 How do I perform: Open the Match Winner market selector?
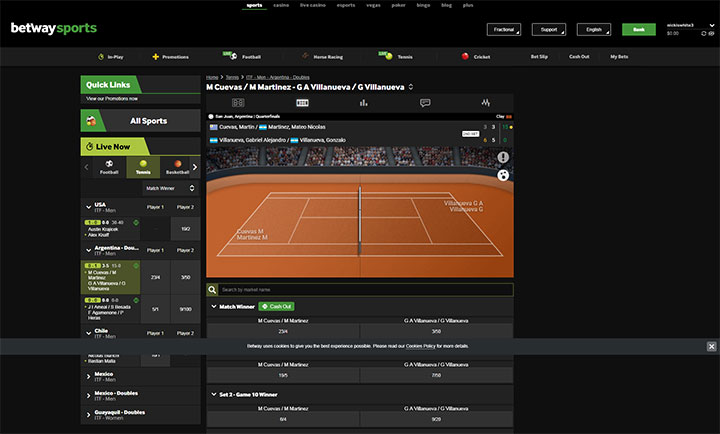click(x=170, y=188)
